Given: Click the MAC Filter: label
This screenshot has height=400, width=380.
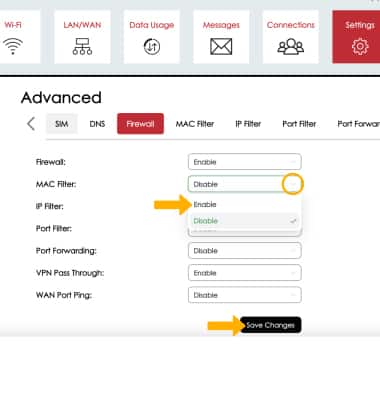Looking at the screenshot, I should click(x=56, y=184).
